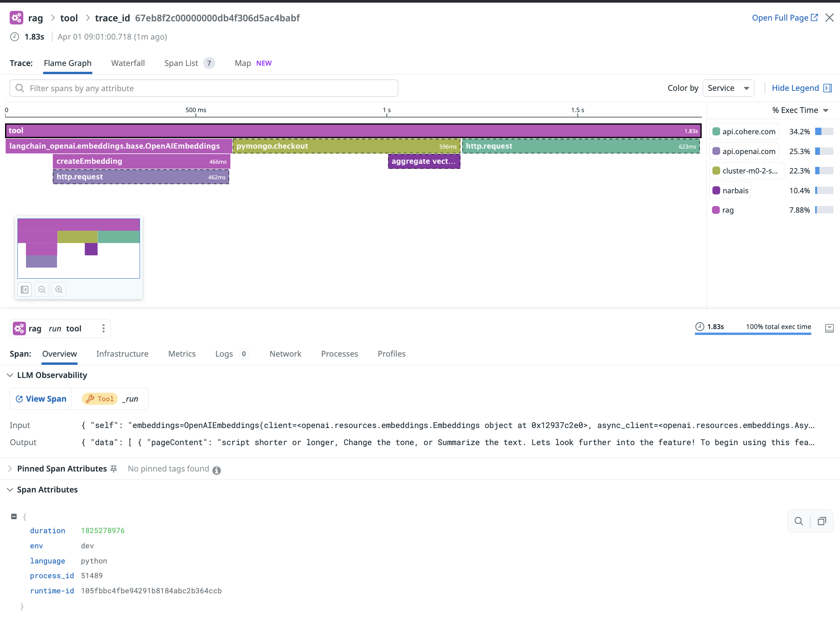Open span options three-dot menu
840x624 pixels.
(104, 328)
